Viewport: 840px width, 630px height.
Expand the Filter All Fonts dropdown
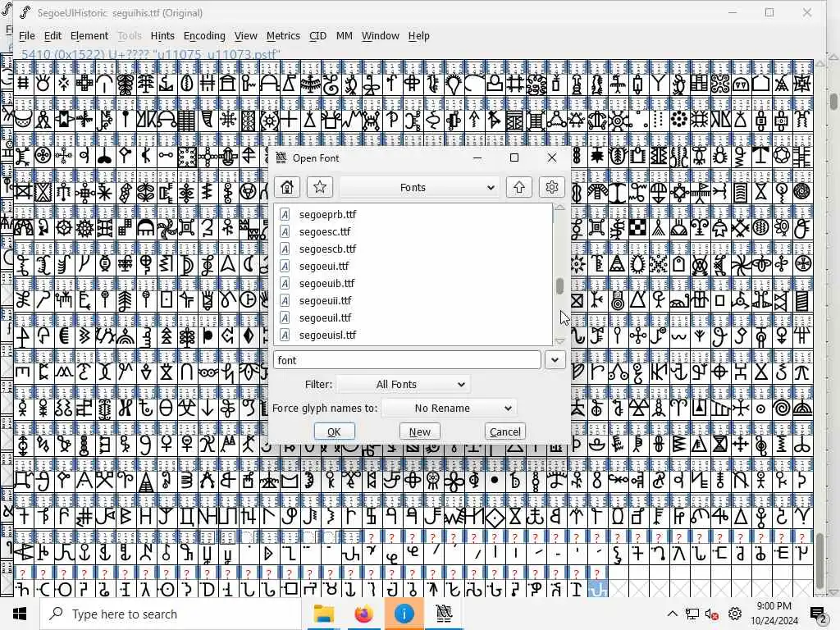(404, 384)
